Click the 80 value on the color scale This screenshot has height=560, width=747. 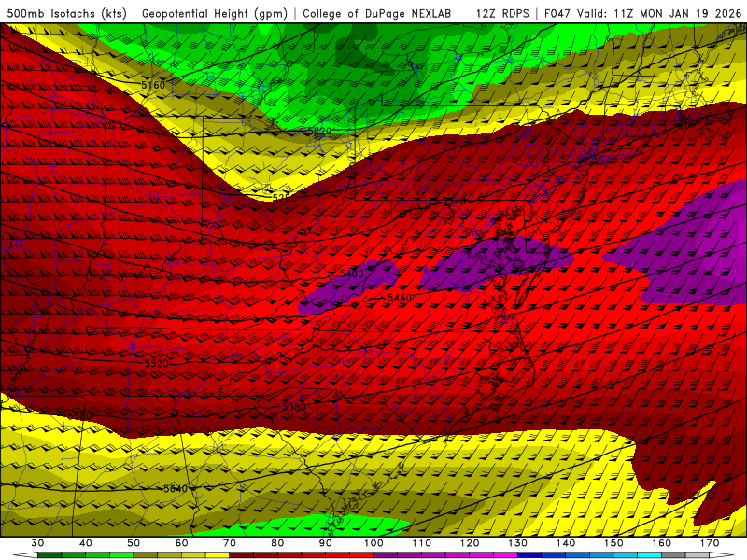click(x=277, y=543)
